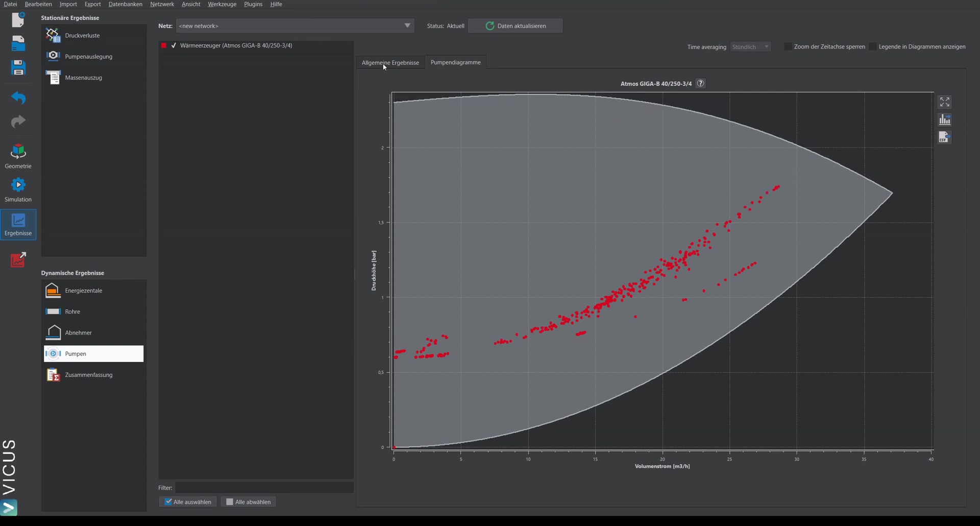
Task: Open the Datei menu
Action: (10, 4)
